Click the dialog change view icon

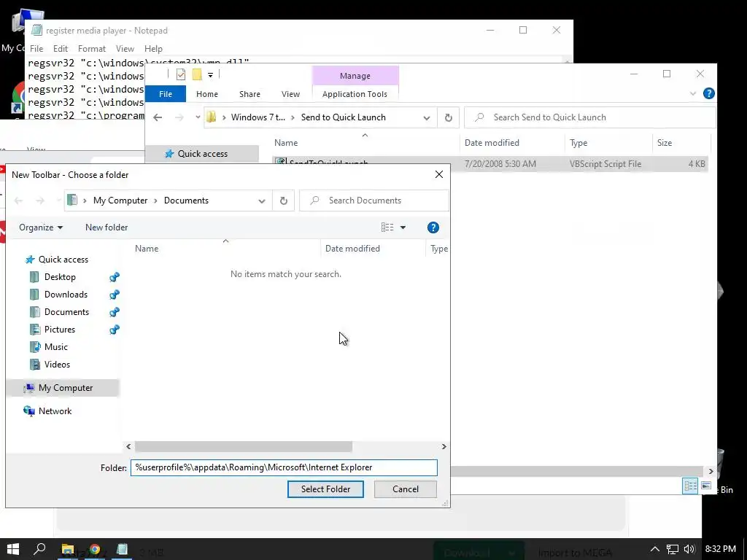pyautogui.click(x=387, y=227)
